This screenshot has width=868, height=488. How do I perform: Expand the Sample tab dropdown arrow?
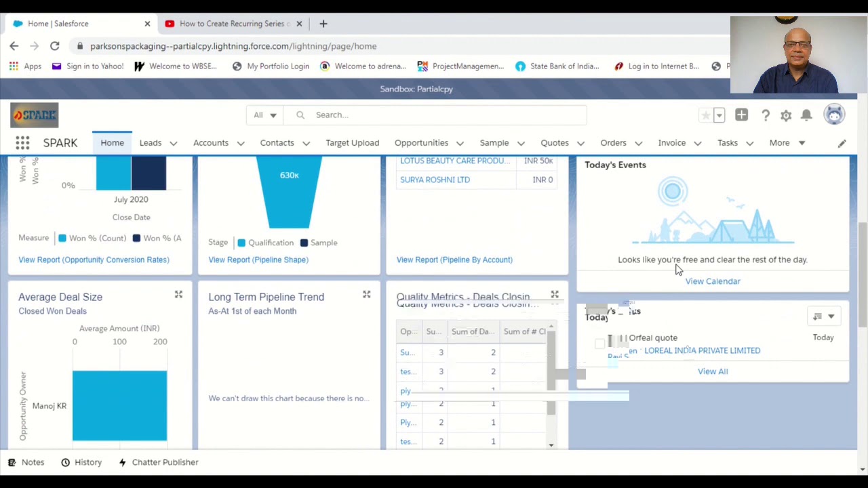click(x=521, y=144)
